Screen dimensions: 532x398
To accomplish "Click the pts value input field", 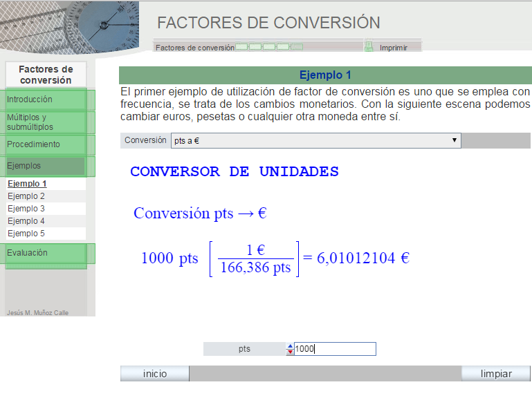I will (335, 349).
